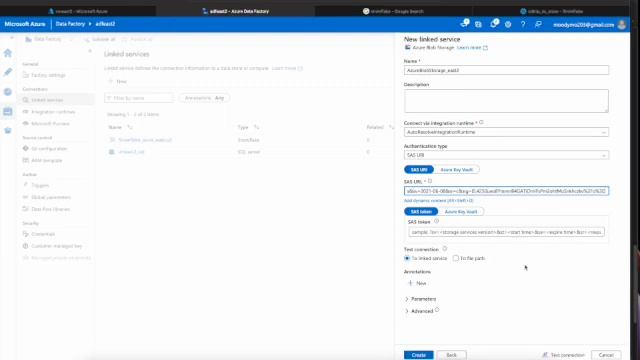640x360 pixels.
Task: Select the SAS URI pill toggle
Action: pos(419,169)
